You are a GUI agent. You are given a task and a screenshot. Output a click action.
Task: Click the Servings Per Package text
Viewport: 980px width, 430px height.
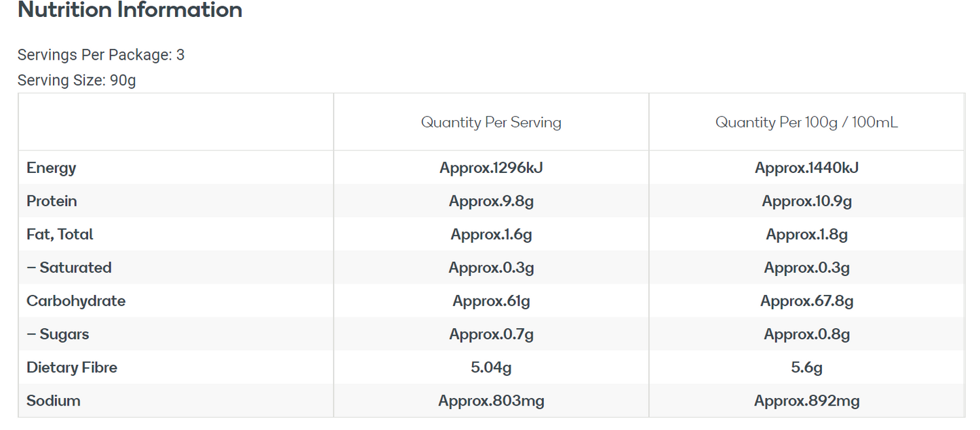[101, 55]
